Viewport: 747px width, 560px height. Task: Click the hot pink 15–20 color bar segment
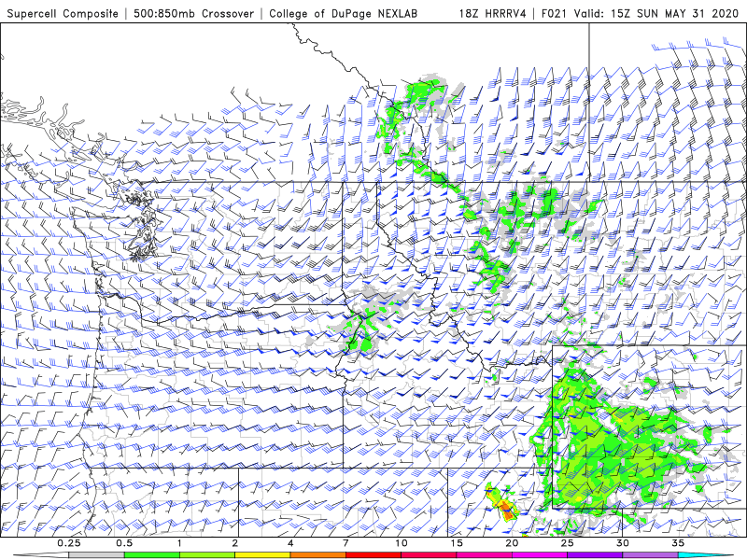pos(484,555)
